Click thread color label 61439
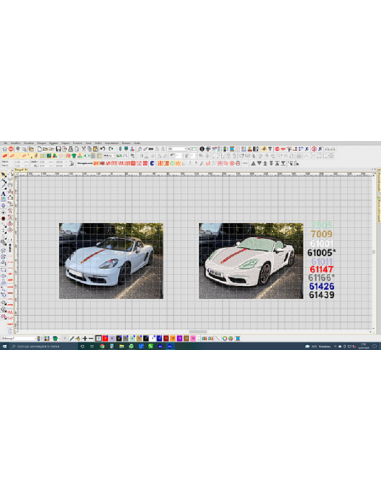The height and width of the screenshot is (492, 381). point(321,295)
